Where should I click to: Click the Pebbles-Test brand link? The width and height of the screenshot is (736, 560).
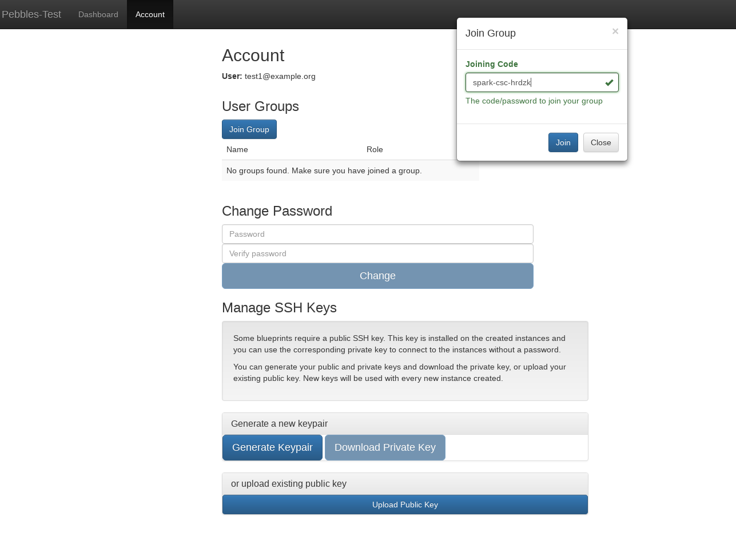[x=31, y=14]
